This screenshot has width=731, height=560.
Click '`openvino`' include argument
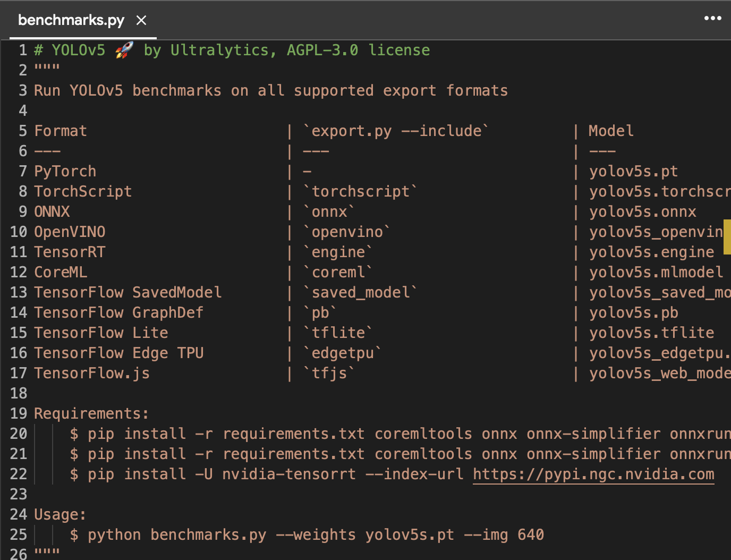(x=347, y=232)
